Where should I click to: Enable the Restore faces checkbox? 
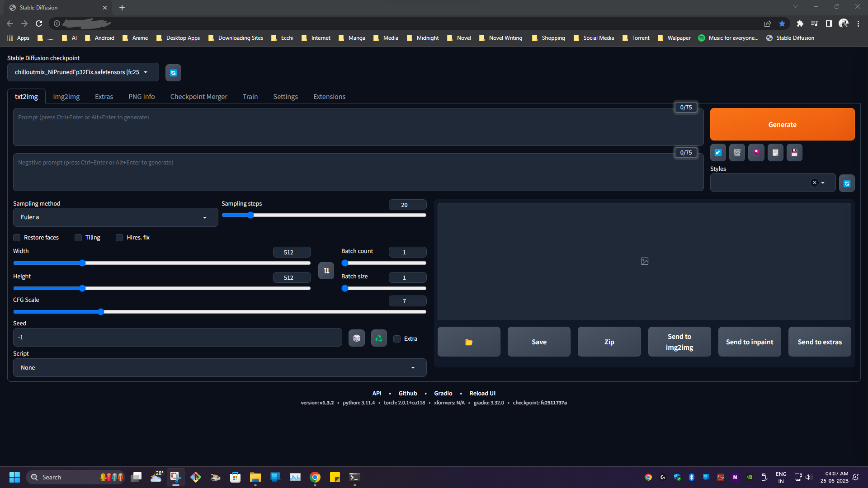point(16,237)
